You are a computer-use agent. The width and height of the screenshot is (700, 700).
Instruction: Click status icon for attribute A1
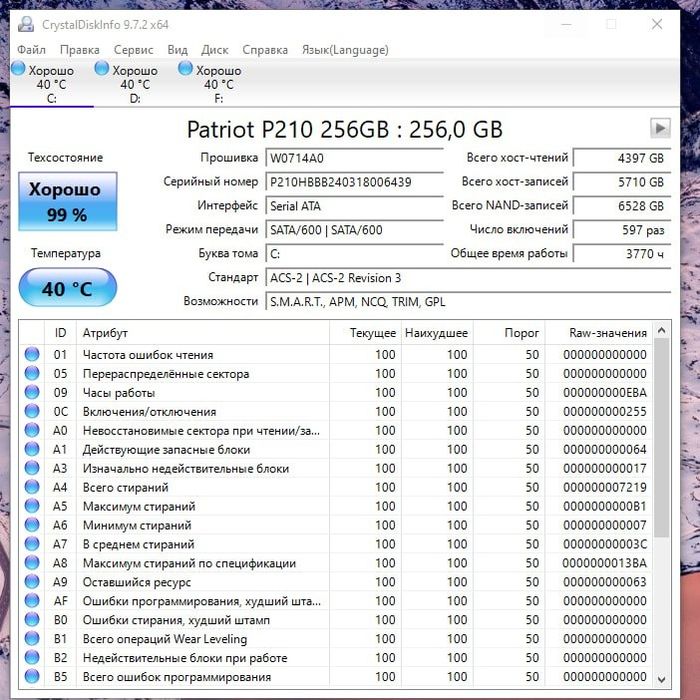tap(32, 449)
